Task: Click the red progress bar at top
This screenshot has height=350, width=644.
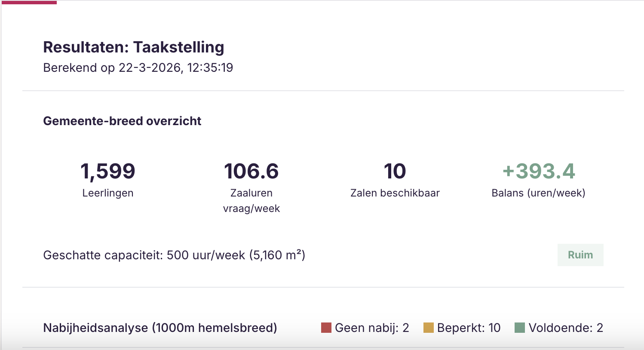Action: pyautogui.click(x=29, y=3)
